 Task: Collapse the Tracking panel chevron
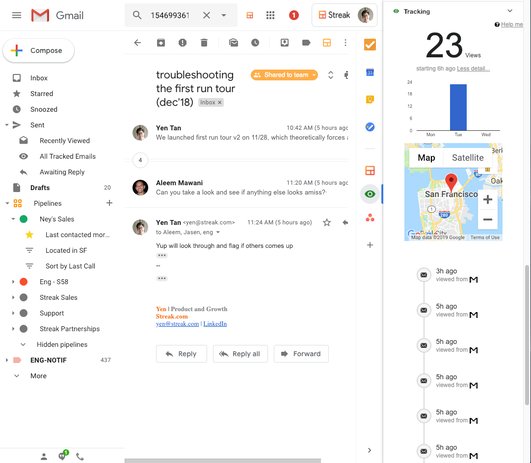pyautogui.click(x=510, y=11)
